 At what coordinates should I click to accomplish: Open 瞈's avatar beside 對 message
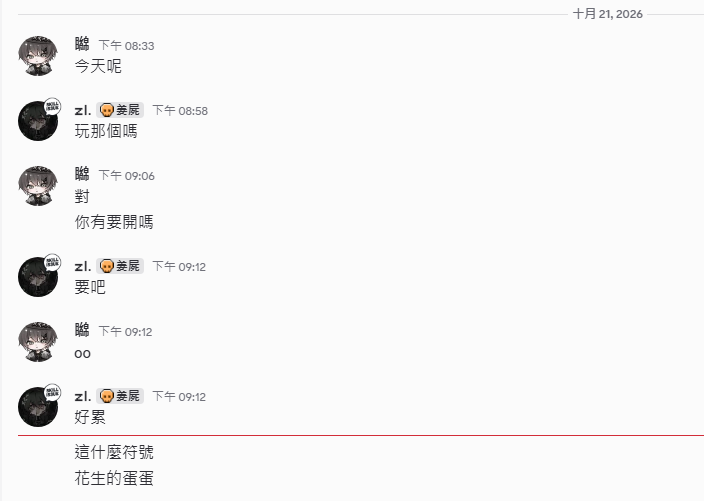pyautogui.click(x=38, y=186)
